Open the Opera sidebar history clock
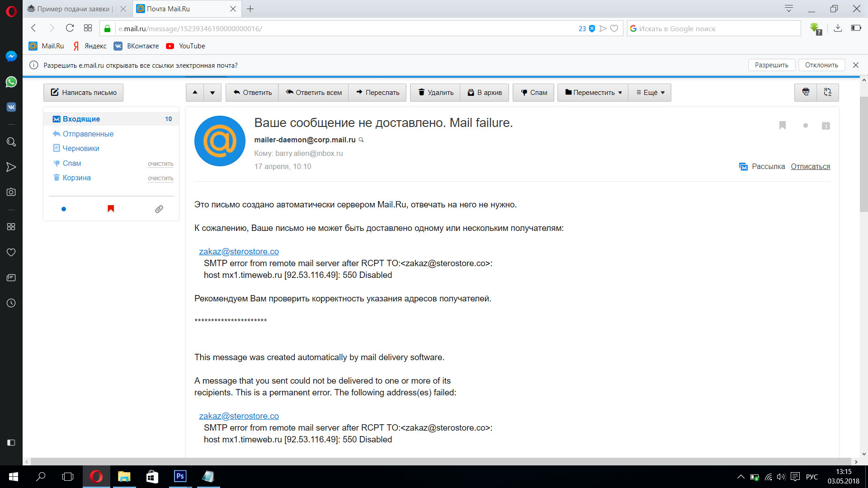Screen dimensions: 868x488 tap(11, 303)
